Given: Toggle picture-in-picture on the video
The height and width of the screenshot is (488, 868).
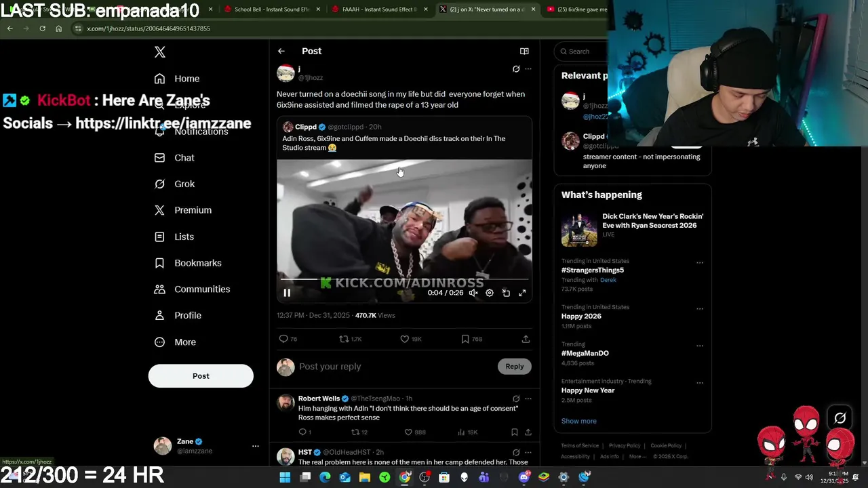Looking at the screenshot, I should click(x=506, y=293).
